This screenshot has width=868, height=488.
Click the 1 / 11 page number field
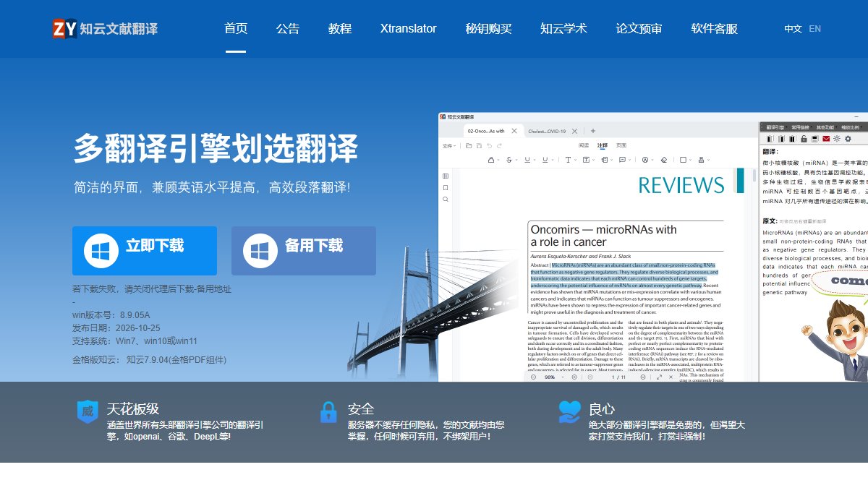(x=618, y=377)
